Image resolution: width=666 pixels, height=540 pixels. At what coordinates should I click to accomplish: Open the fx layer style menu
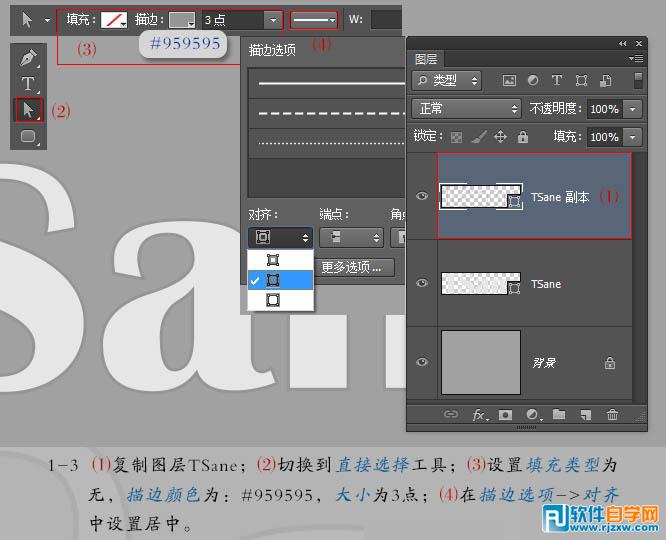coord(480,415)
